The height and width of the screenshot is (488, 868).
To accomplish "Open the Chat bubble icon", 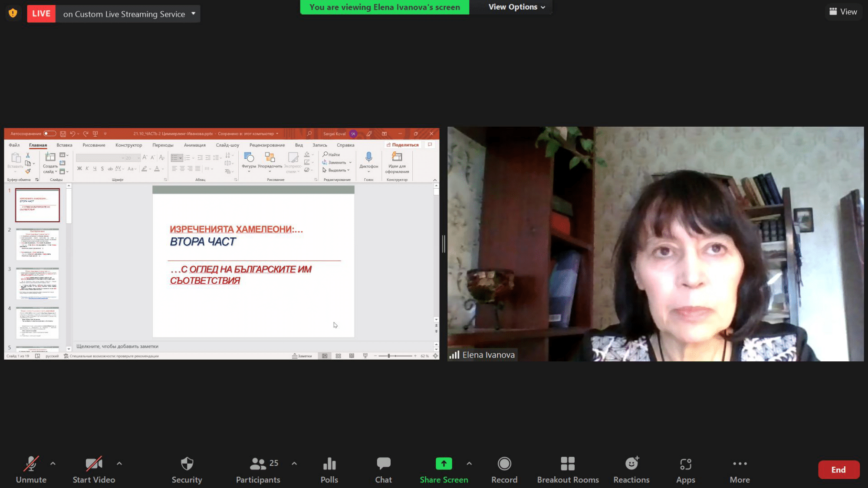I will coord(383,464).
